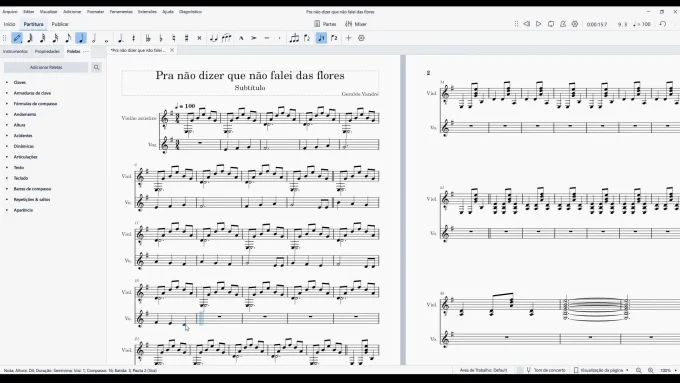Screen dimensions: 680x383
Task: Switch to the Publicar tab
Action: pos(60,24)
